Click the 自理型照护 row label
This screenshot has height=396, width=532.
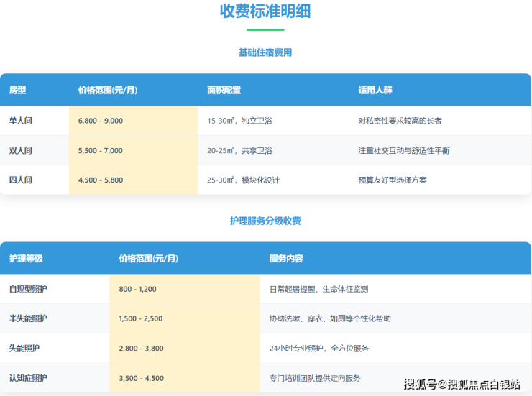pyautogui.click(x=29, y=289)
